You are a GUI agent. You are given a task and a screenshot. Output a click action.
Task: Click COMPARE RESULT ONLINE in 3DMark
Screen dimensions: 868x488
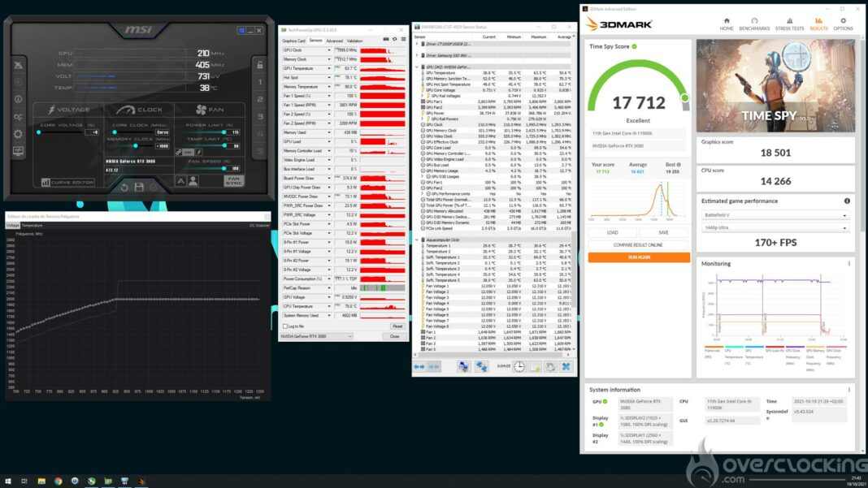(x=638, y=245)
